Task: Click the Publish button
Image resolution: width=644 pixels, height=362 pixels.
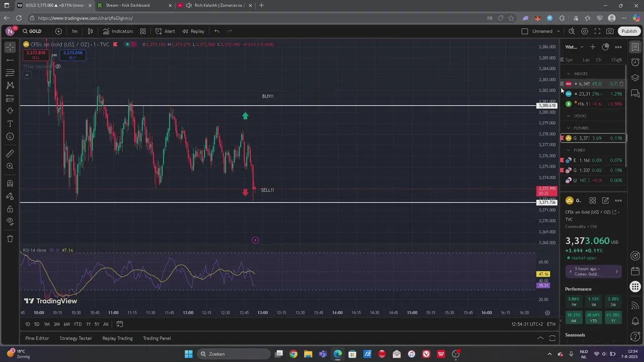Action: (x=629, y=31)
